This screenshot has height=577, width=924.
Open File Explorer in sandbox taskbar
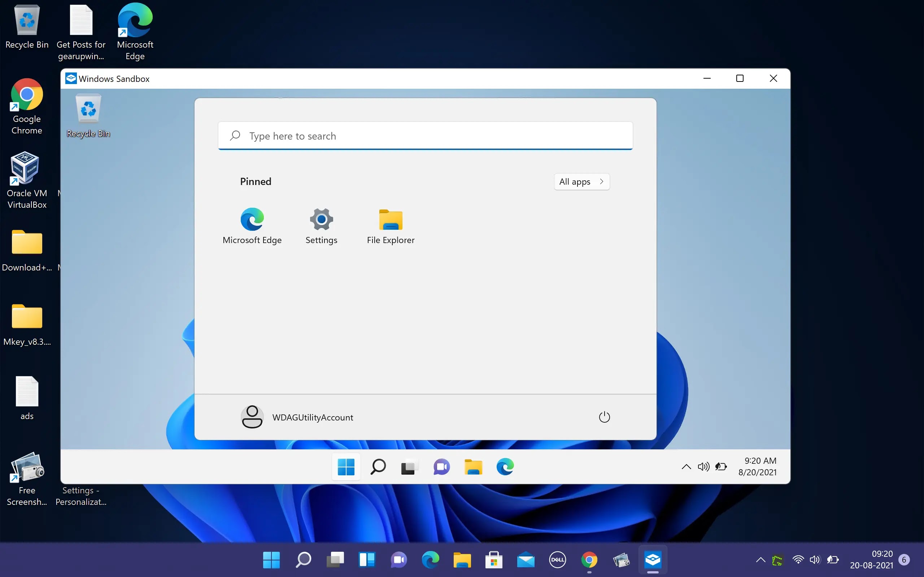point(473,467)
